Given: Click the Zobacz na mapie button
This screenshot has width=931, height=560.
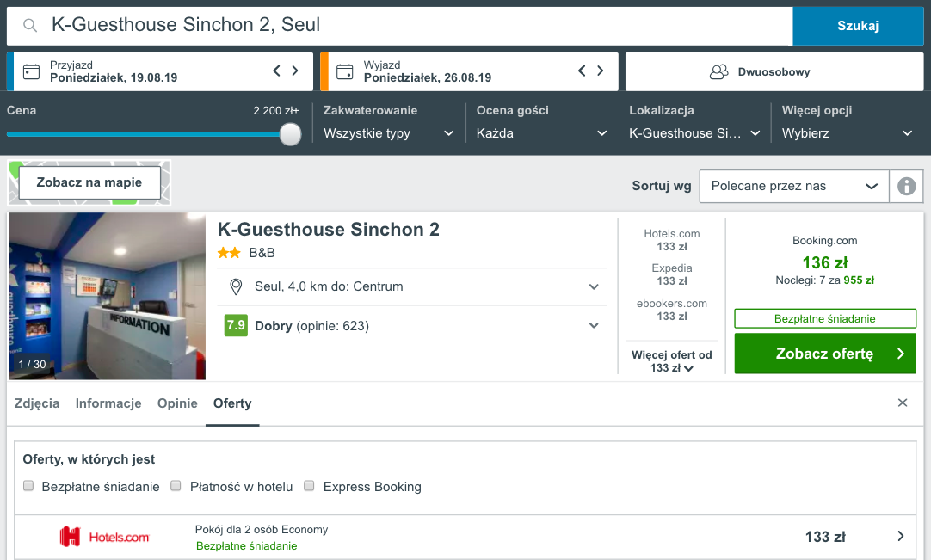Looking at the screenshot, I should click(x=89, y=182).
